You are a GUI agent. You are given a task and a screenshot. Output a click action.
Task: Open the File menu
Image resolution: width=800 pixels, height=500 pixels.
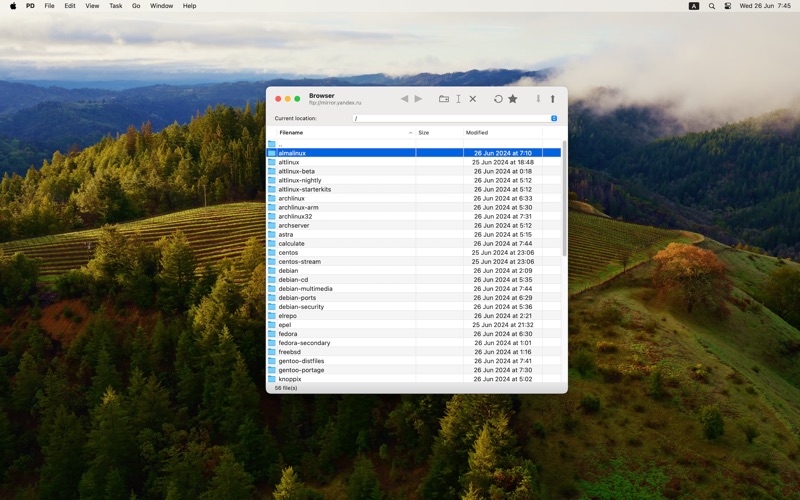pyautogui.click(x=49, y=6)
